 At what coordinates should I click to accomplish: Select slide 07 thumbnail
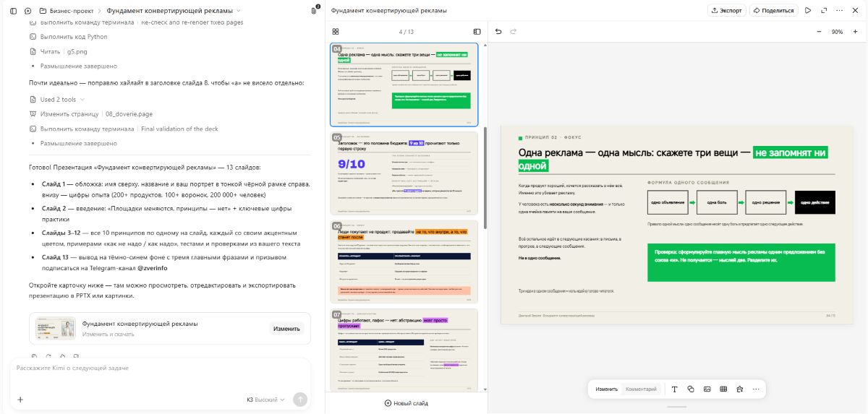pyautogui.click(x=404, y=350)
